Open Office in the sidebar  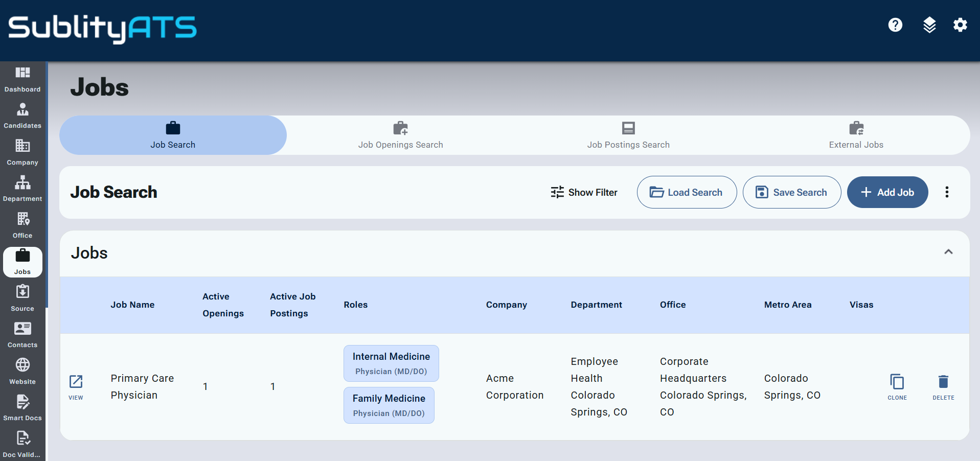[x=22, y=226]
